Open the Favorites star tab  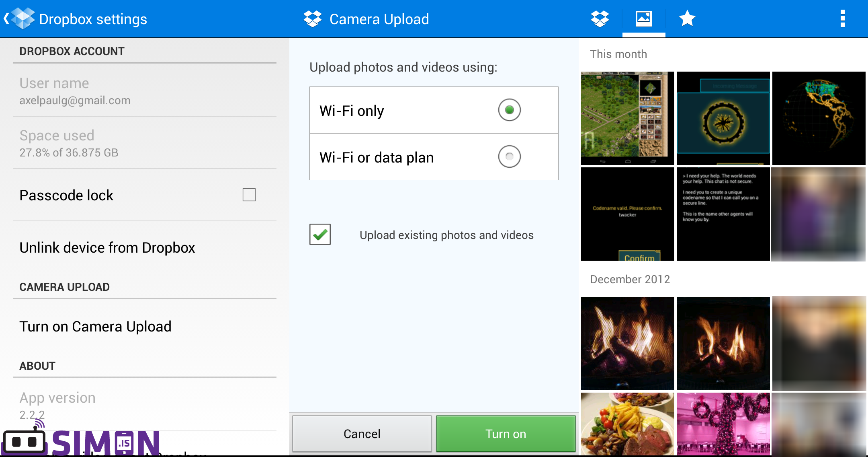(687, 18)
